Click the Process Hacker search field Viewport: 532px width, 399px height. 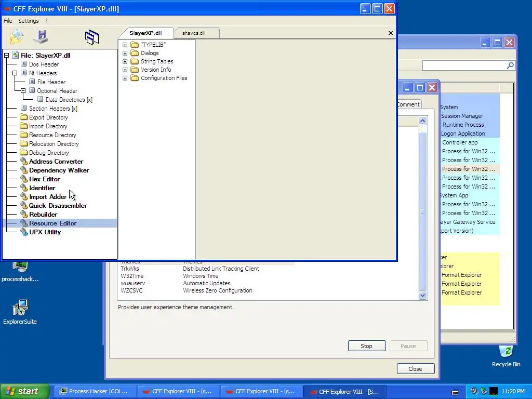tap(464, 65)
